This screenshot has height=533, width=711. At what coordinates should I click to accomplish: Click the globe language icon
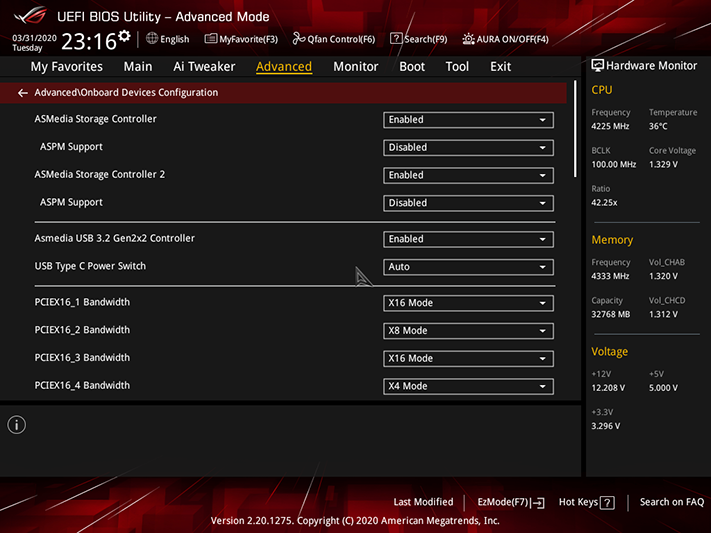(152, 39)
